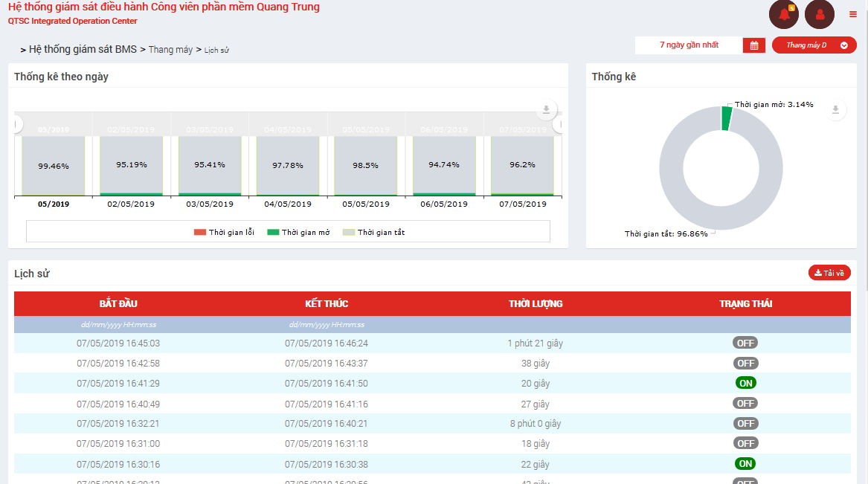Click Lịch sử breadcrumb item

pyautogui.click(x=216, y=51)
